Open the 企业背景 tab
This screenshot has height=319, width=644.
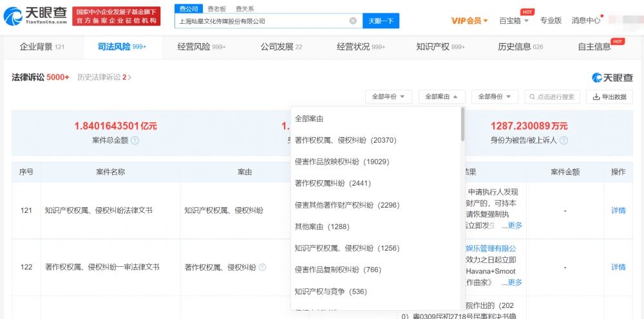pos(42,47)
